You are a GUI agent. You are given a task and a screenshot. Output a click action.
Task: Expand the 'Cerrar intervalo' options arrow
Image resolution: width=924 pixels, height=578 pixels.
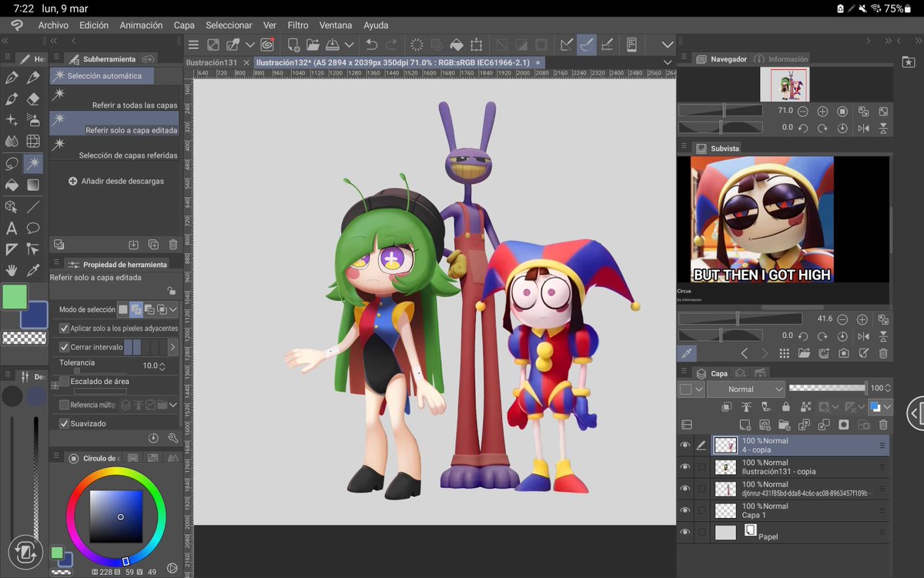172,347
